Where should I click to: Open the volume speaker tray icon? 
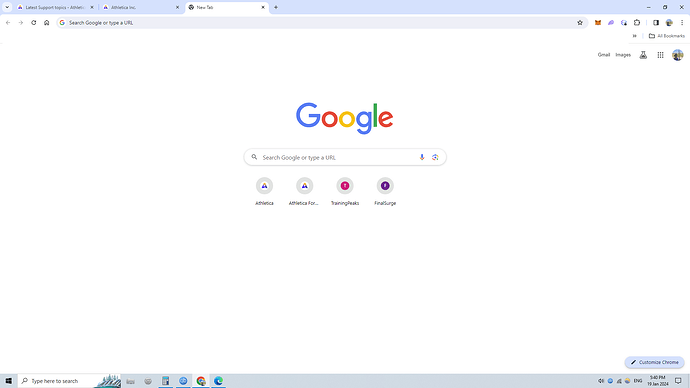[x=601, y=381]
